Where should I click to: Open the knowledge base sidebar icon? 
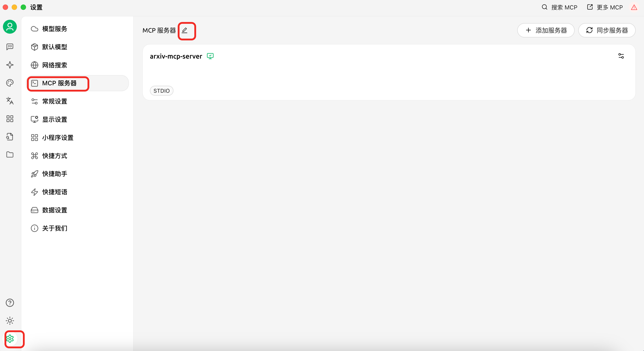click(x=10, y=137)
